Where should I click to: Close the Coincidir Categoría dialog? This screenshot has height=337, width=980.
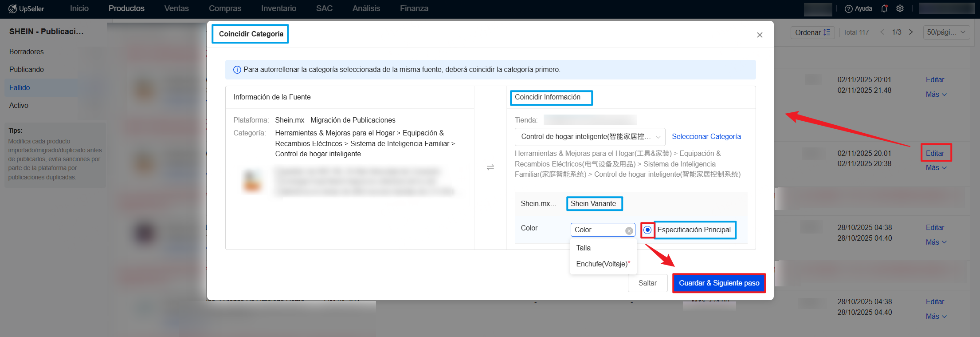[x=760, y=35]
